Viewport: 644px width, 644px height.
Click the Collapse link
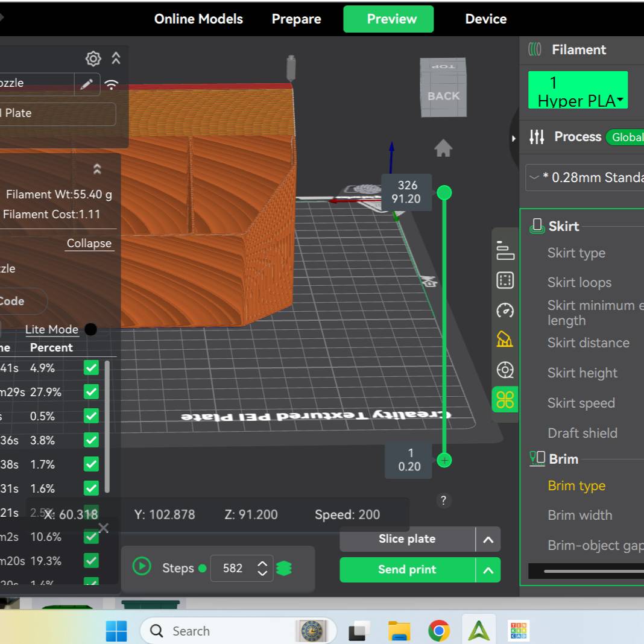click(89, 243)
